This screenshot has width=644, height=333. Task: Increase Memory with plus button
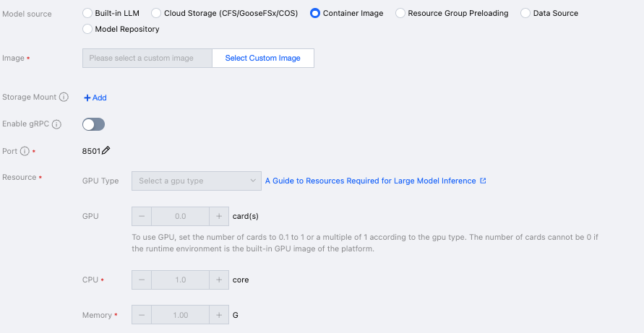pos(218,315)
